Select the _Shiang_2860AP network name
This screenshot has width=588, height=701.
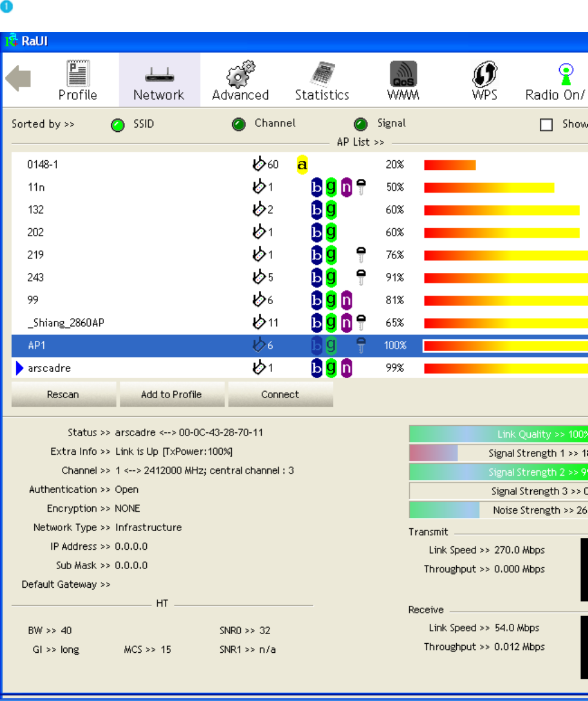[66, 323]
